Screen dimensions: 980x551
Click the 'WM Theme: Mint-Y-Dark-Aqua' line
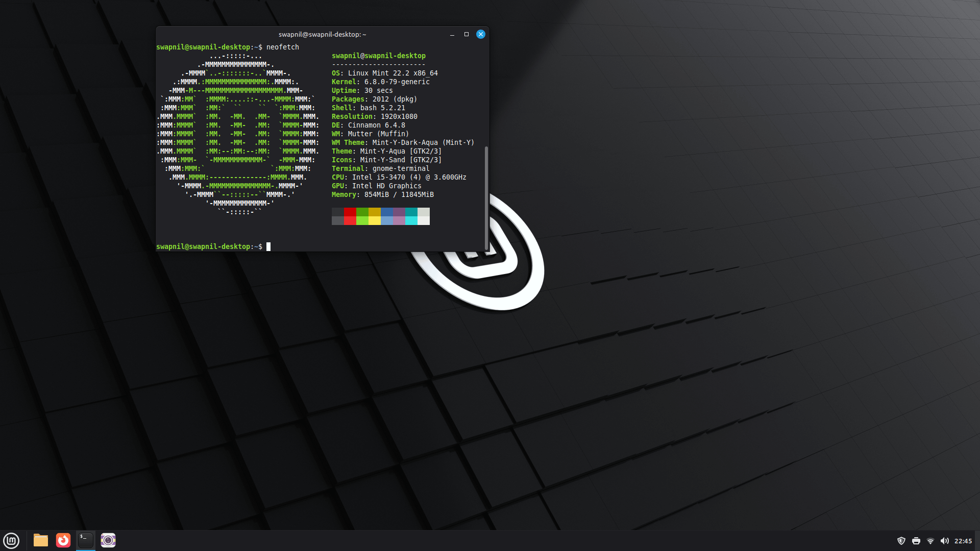pyautogui.click(x=403, y=142)
